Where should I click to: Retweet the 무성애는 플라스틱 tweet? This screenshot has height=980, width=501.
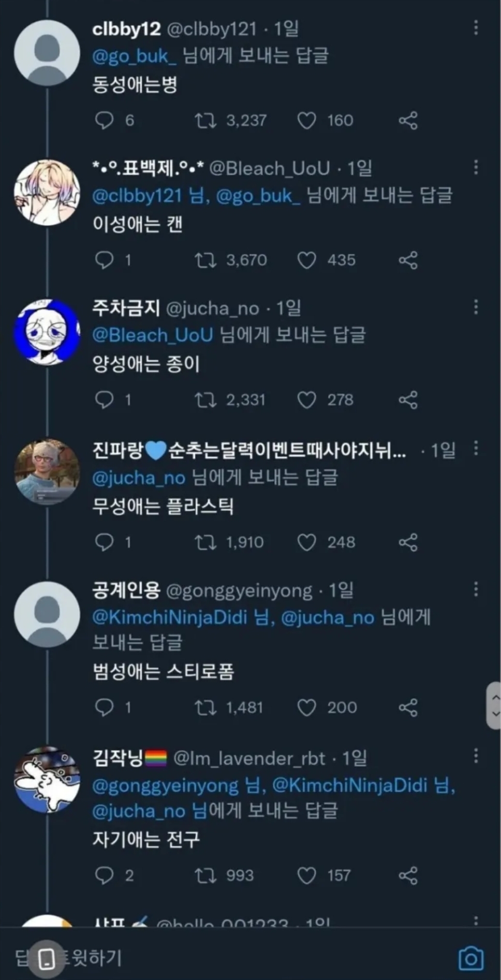205,542
